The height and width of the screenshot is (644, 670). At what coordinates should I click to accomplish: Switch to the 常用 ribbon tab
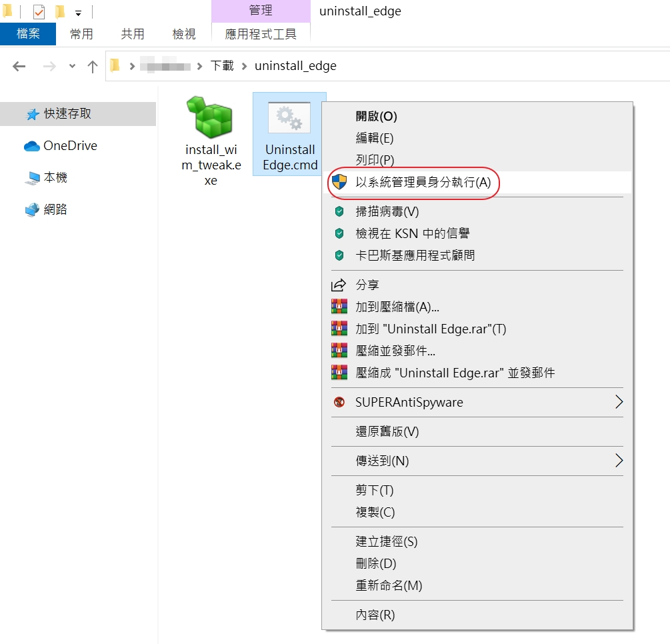[x=81, y=34]
